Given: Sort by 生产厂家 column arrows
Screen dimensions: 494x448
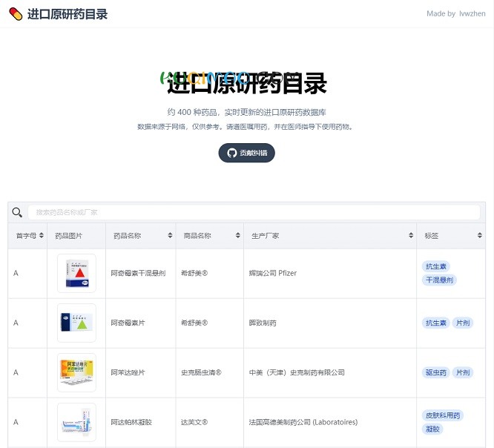Looking at the screenshot, I should pyautogui.click(x=411, y=235).
